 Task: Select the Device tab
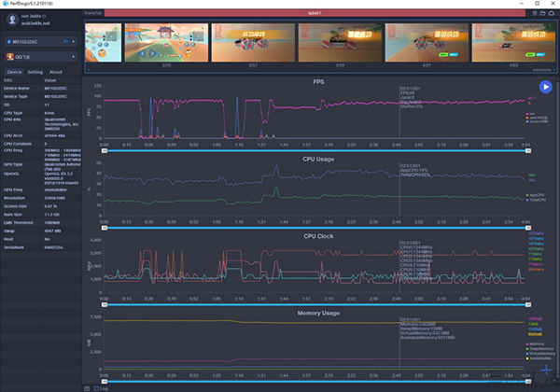14,71
